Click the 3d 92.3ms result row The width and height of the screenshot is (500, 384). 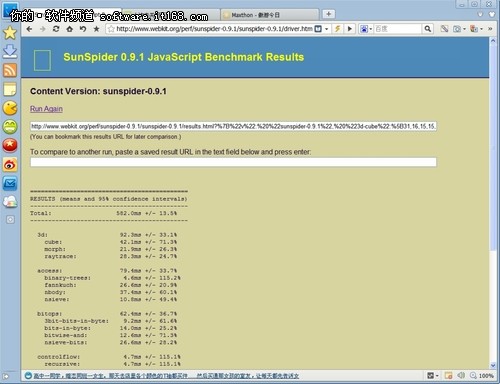(107, 235)
